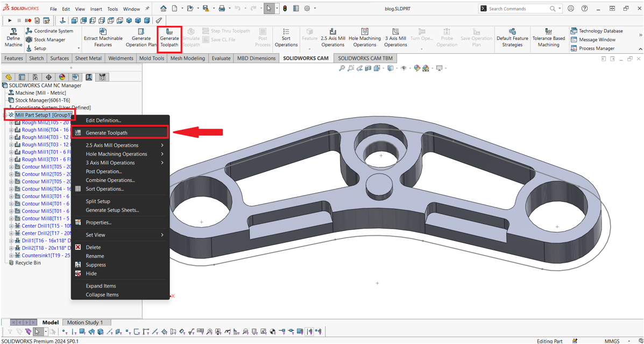The image size is (644, 344).
Task: Expand the Contour Mill1 operation node
Action: tap(11, 167)
